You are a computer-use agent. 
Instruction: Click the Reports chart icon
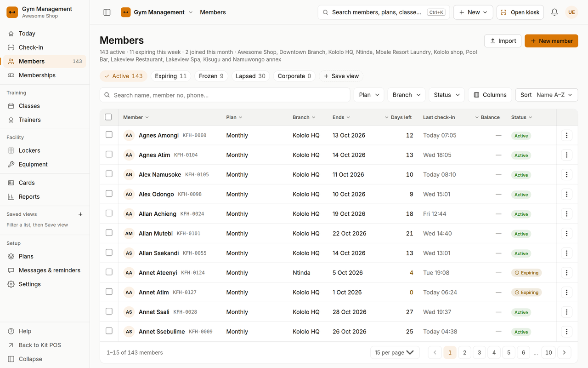point(11,196)
